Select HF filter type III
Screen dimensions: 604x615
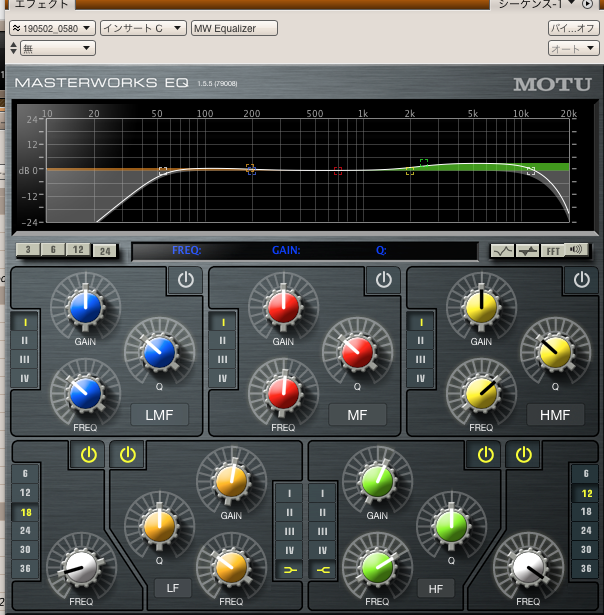[x=322, y=531]
